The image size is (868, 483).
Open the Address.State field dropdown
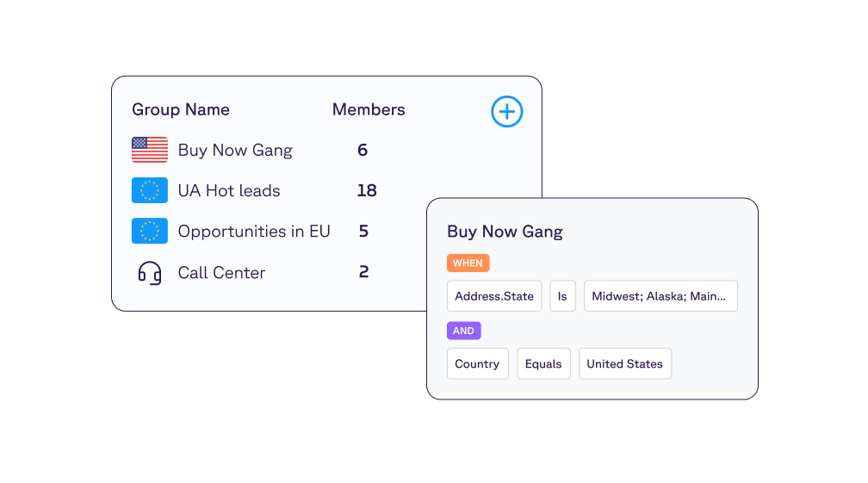(493, 296)
